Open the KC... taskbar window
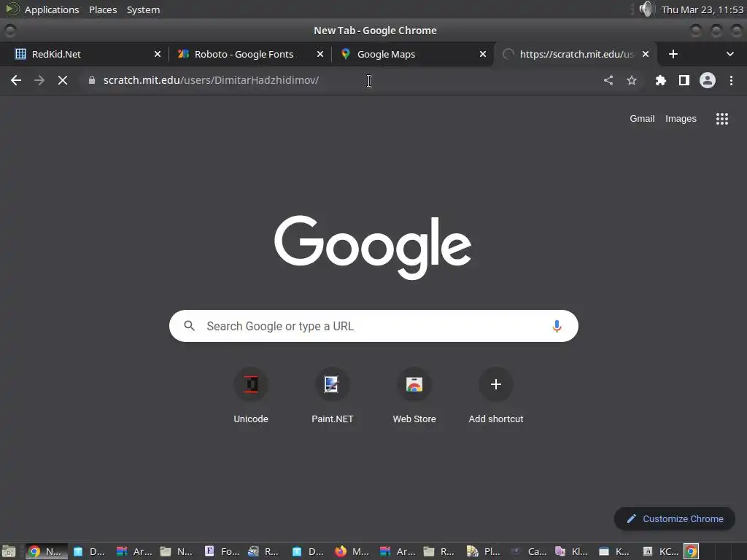 [x=659, y=551]
